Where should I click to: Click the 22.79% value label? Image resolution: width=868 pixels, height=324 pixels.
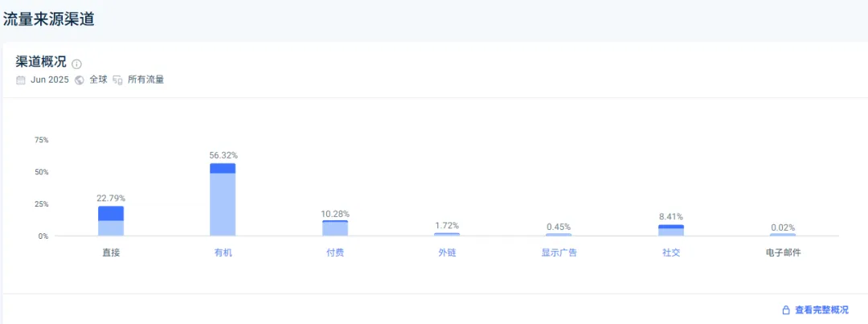tap(111, 199)
